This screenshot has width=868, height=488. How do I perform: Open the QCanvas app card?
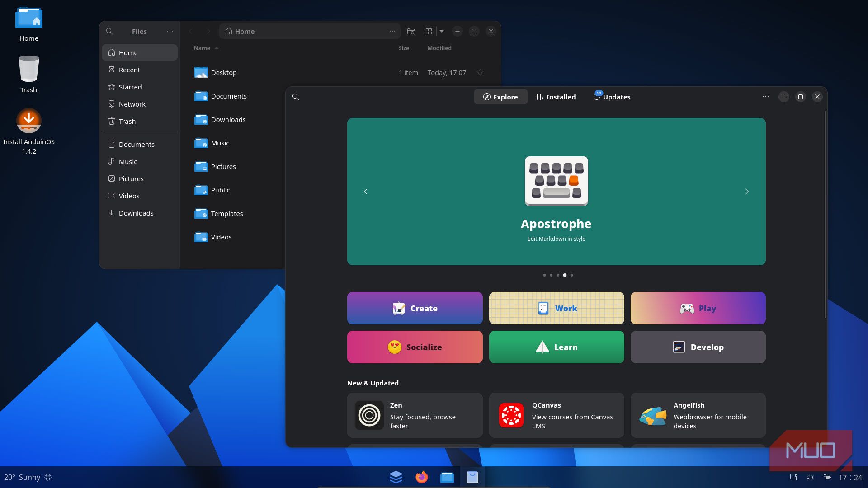click(557, 415)
